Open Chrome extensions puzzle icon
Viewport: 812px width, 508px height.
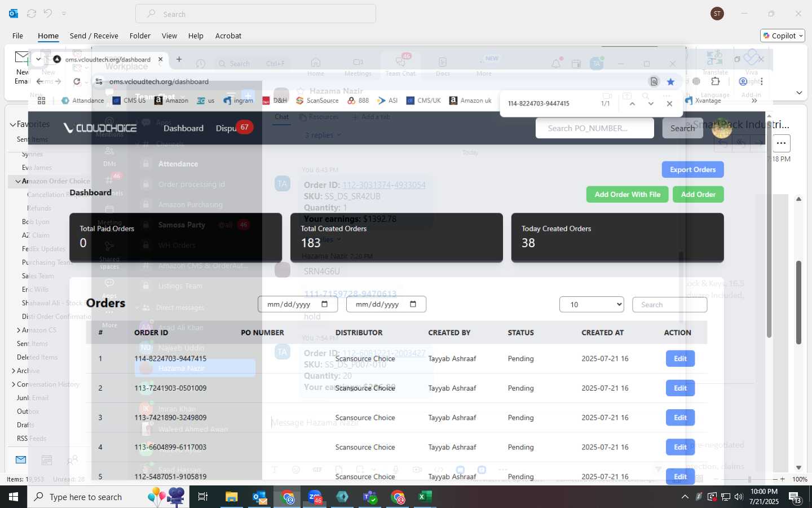tap(716, 81)
